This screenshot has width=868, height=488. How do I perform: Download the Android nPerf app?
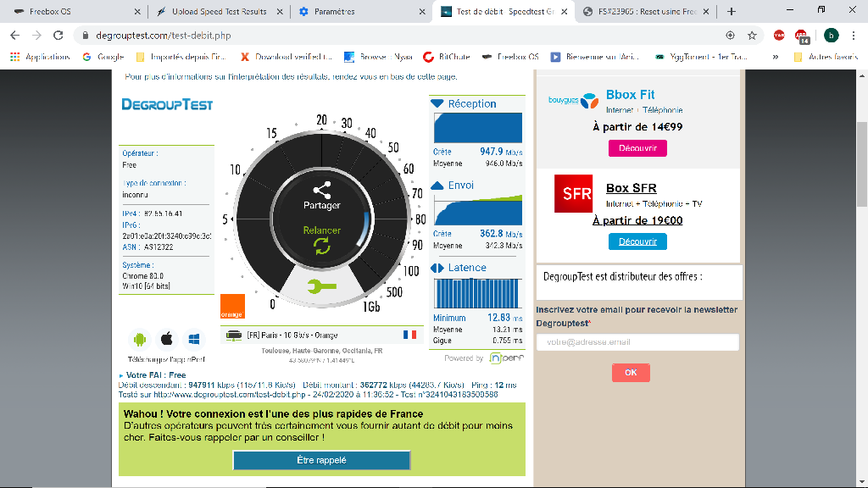pyautogui.click(x=140, y=339)
